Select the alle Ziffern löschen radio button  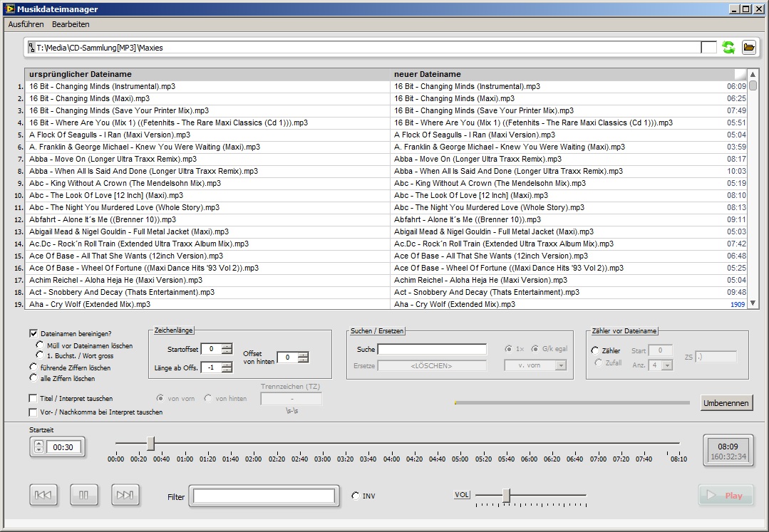(x=33, y=379)
